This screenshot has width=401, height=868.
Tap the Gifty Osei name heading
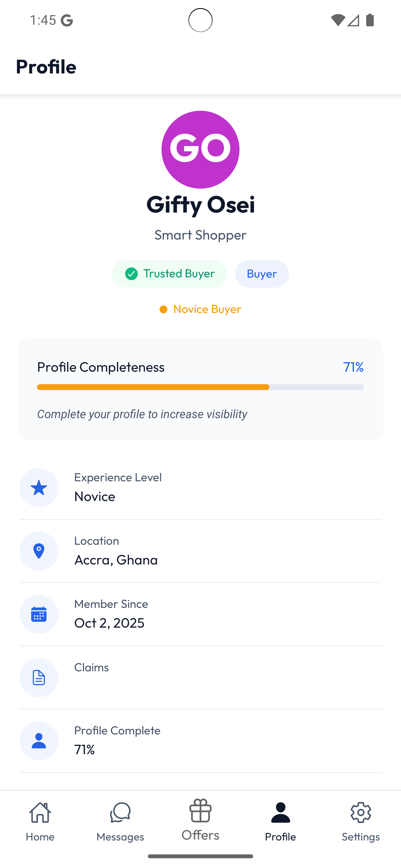[x=200, y=204]
